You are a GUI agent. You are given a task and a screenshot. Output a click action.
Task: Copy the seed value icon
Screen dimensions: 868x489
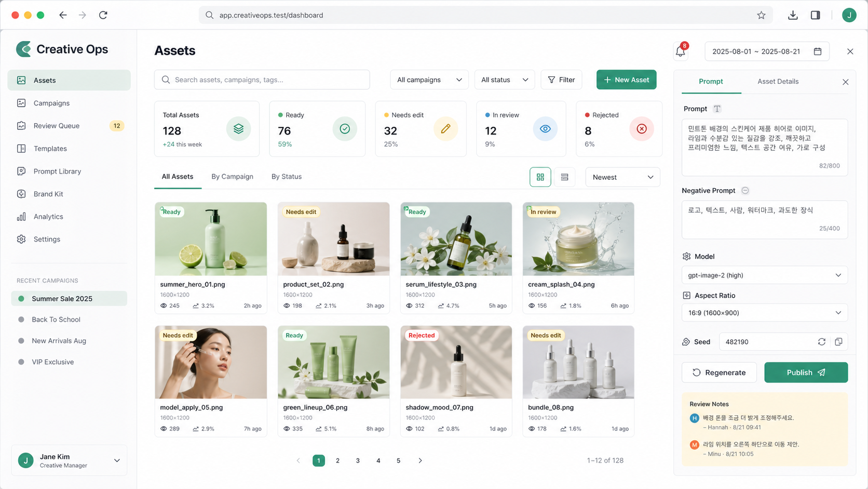838,342
